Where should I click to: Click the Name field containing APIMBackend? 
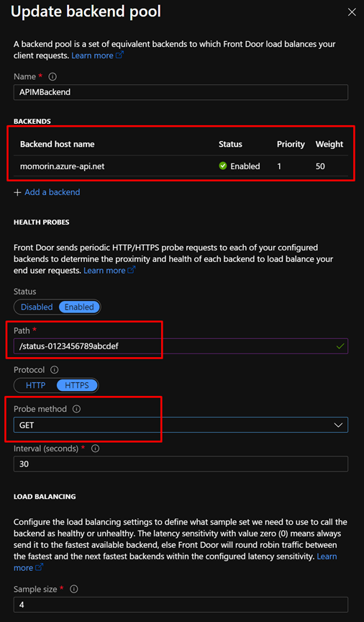point(181,92)
